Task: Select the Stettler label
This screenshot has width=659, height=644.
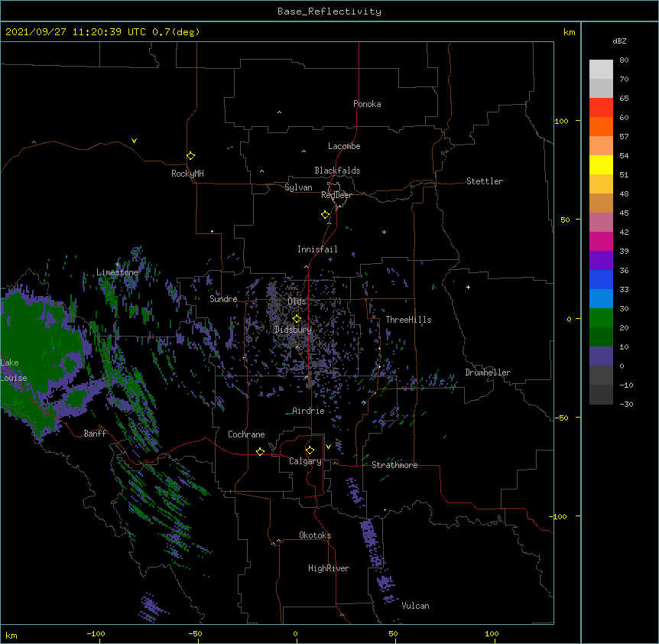Action: point(484,181)
